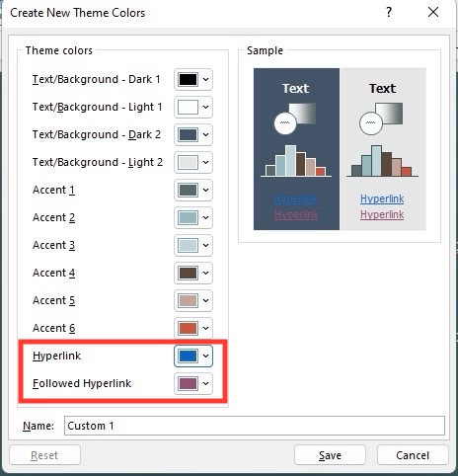Click the Cancel button
Image resolution: width=458 pixels, height=476 pixels.
(413, 455)
